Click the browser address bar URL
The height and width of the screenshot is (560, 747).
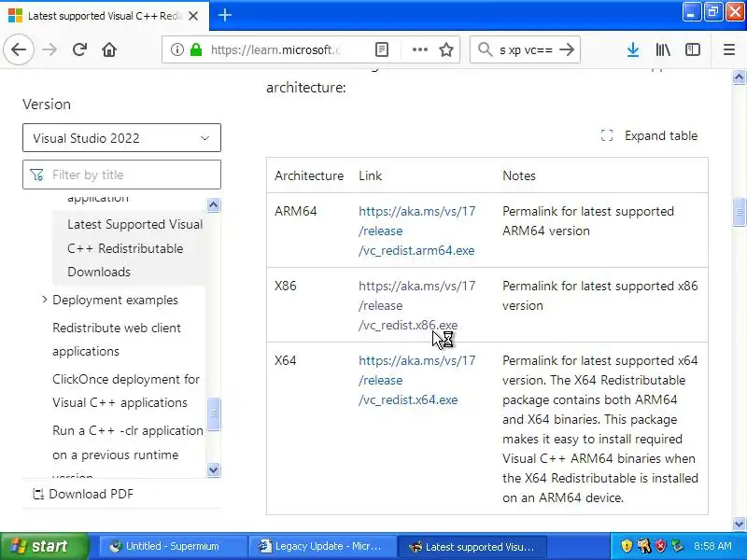pyautogui.click(x=275, y=49)
